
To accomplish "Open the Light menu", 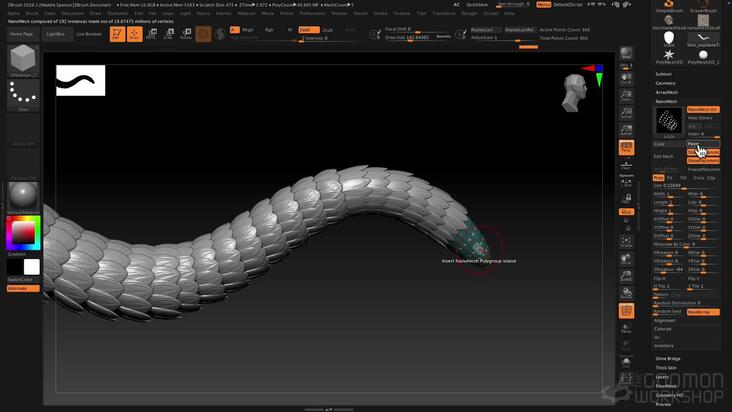I will (x=185, y=14).
